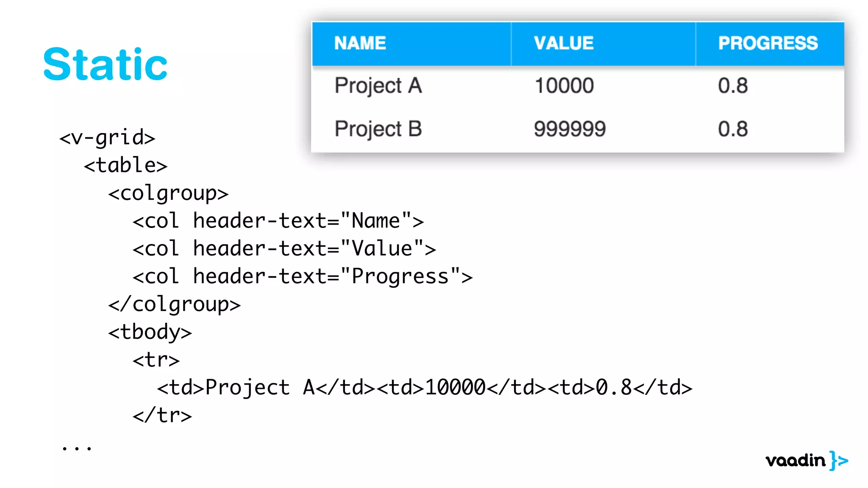The height and width of the screenshot is (488, 868).
Task: Click the value 999999 cell
Action: (570, 129)
